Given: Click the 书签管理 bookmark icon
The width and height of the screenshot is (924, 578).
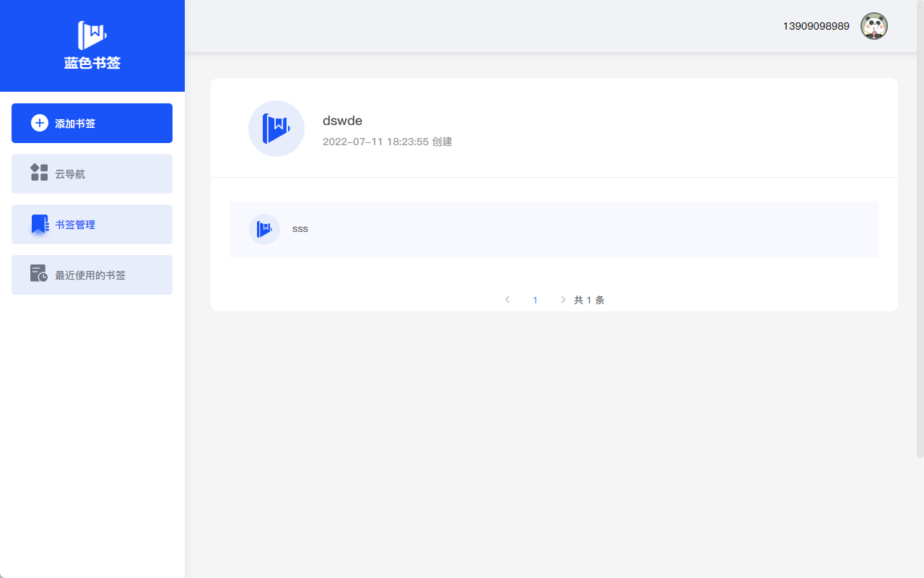Looking at the screenshot, I should point(39,224).
